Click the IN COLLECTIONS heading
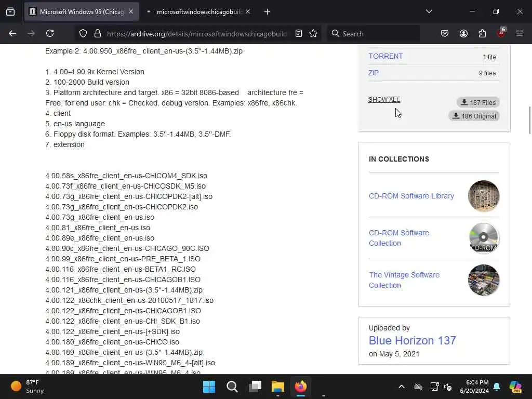 click(x=399, y=159)
